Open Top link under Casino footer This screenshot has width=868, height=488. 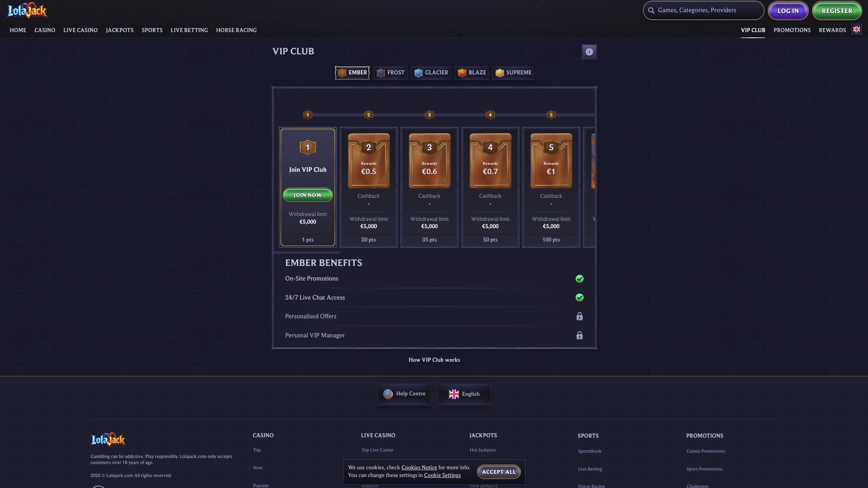[x=257, y=450]
